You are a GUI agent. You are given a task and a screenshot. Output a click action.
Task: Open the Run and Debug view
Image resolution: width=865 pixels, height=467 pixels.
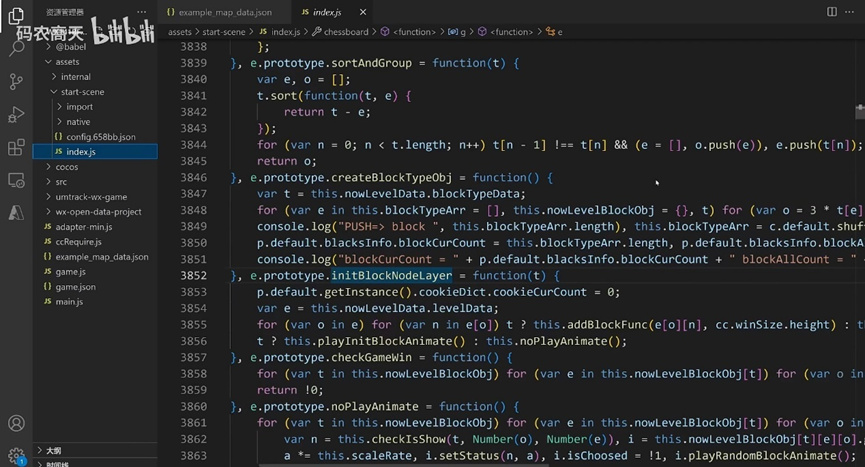click(16, 114)
